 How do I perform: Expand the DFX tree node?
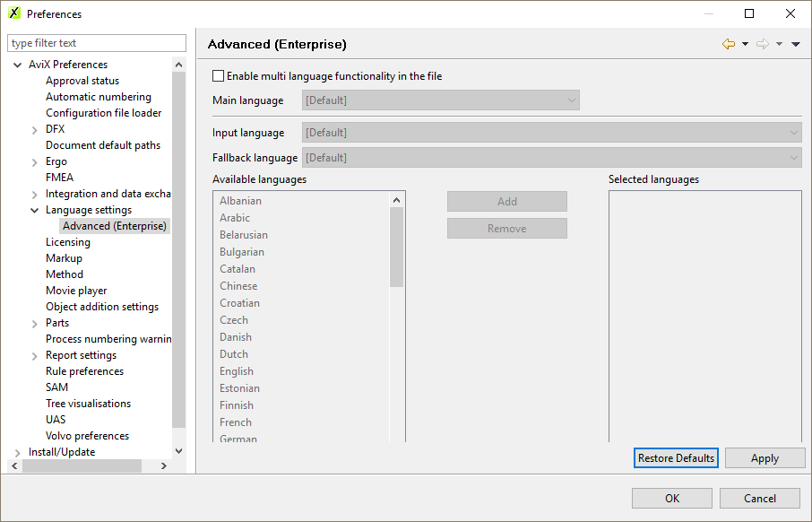[35, 129]
